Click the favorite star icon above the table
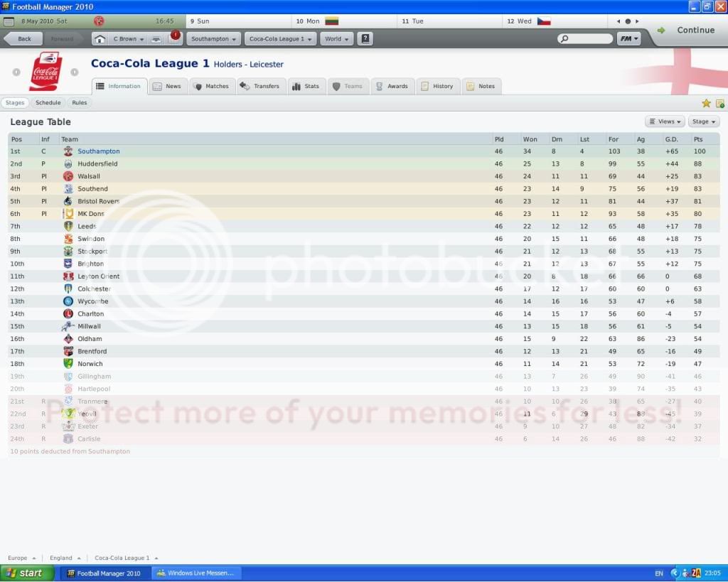The width and height of the screenshot is (728, 582). [706, 103]
